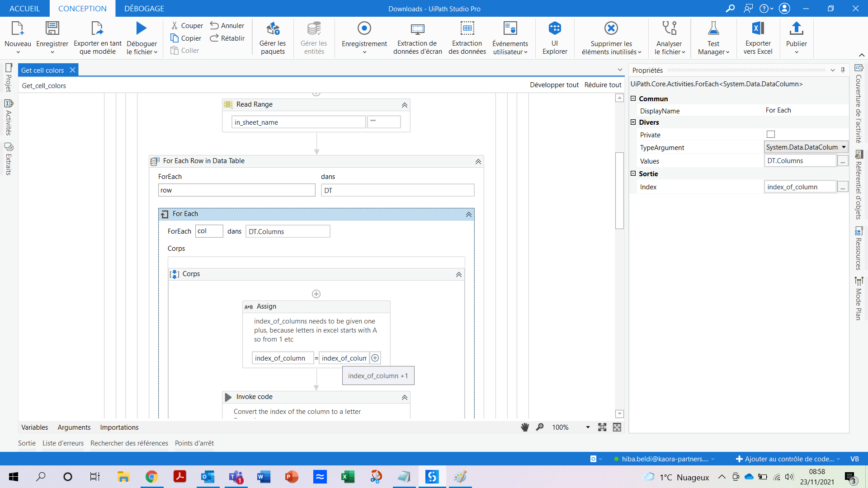Switch to the DÉBOGAGE tab

[144, 9]
